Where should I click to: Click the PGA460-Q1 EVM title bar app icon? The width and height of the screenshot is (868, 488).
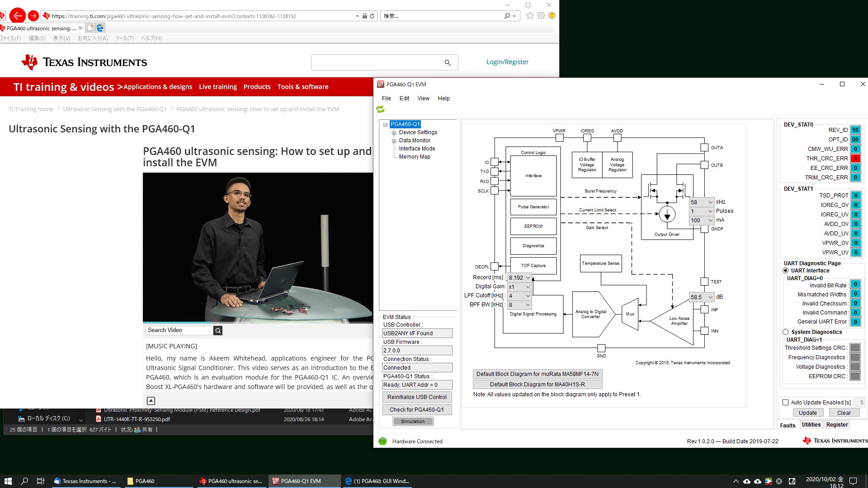pyautogui.click(x=381, y=84)
